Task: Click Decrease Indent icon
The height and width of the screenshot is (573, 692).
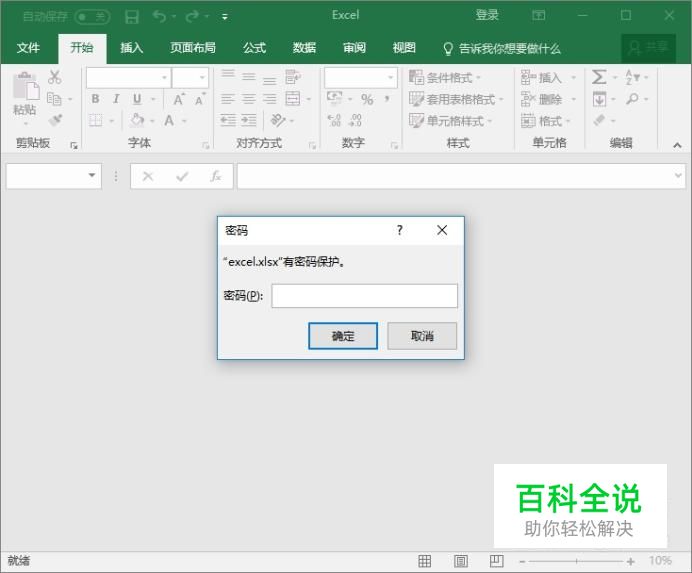Action: coord(228,120)
